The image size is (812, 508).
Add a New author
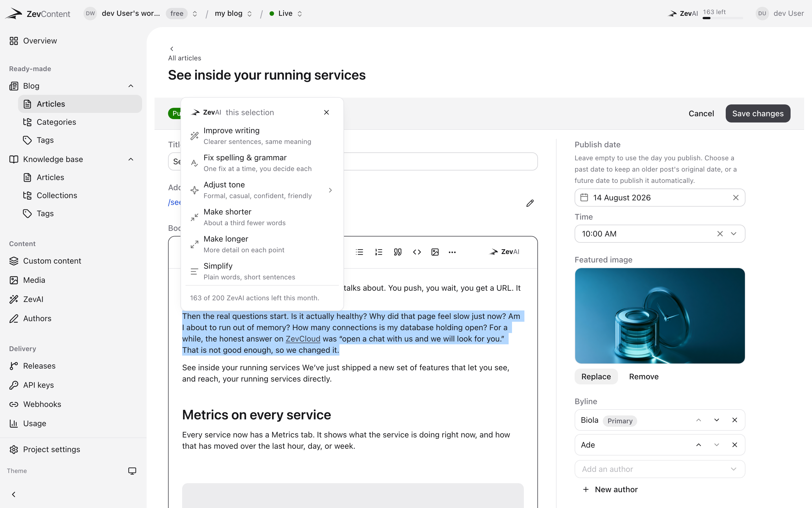(x=610, y=490)
